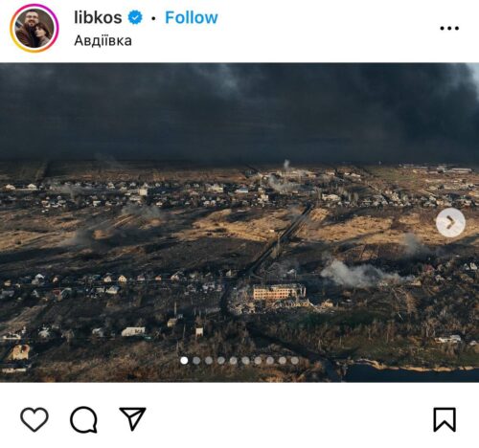Select the first carousel dot indicator
The image size is (479, 448).
[184, 361]
